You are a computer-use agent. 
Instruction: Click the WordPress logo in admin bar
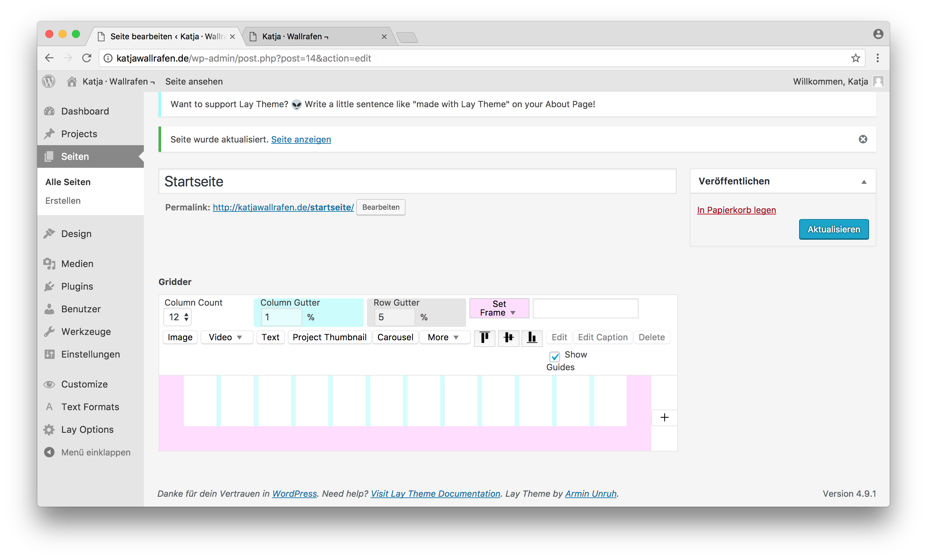[49, 82]
